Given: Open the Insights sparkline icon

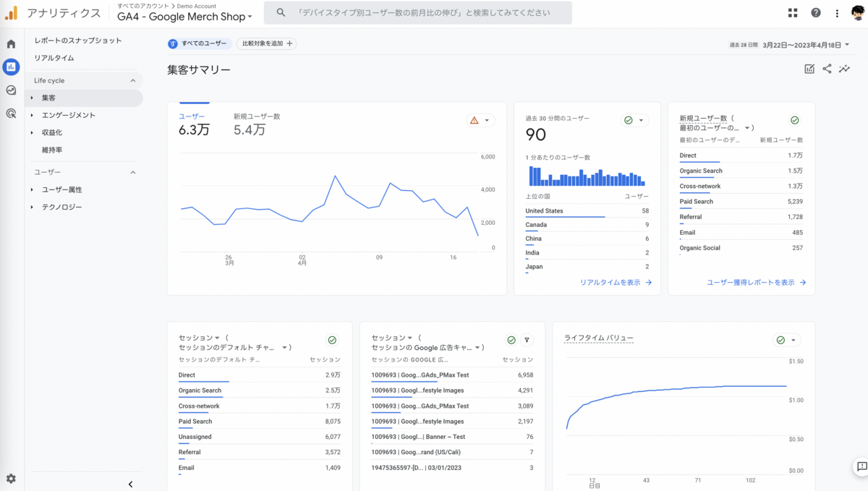Looking at the screenshot, I should click(x=844, y=68).
